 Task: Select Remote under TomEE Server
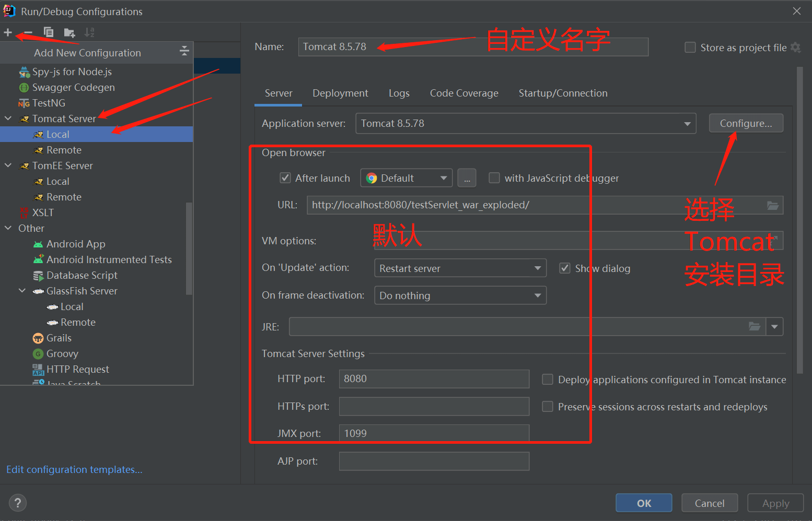click(64, 197)
